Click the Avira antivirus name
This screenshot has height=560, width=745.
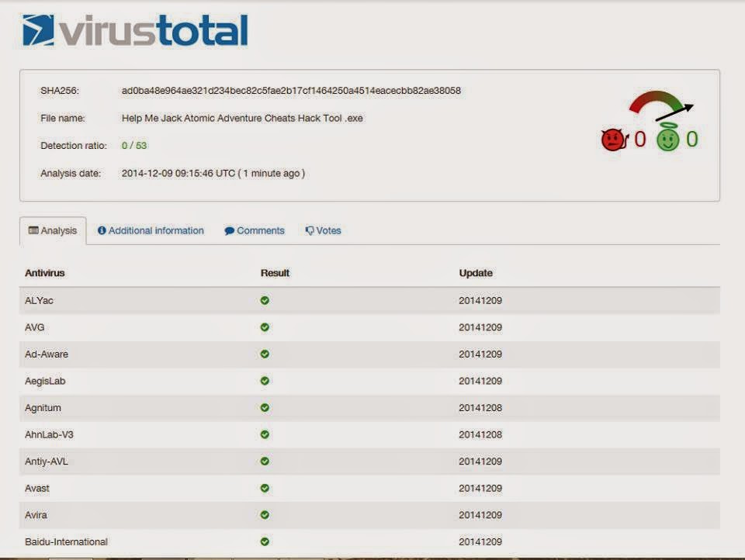tap(36, 515)
